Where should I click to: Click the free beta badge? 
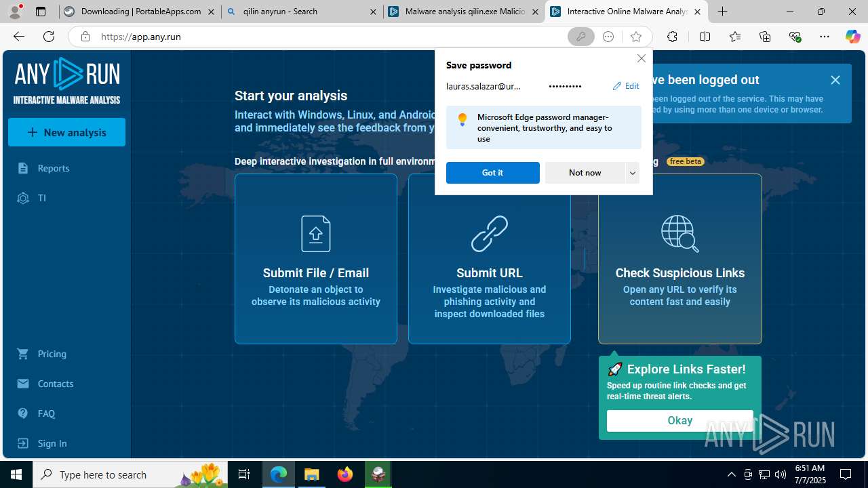point(685,161)
